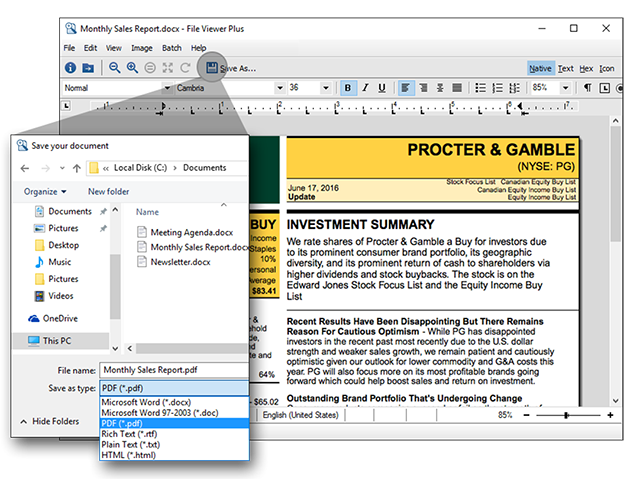Image resolution: width=640 pixels, height=479 pixels.
Task: Click the ruler tab selector L icon
Action: (66, 106)
